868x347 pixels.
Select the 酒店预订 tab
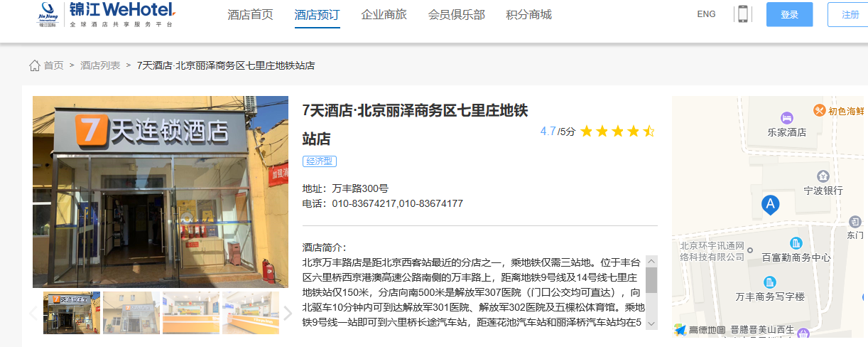click(x=318, y=15)
